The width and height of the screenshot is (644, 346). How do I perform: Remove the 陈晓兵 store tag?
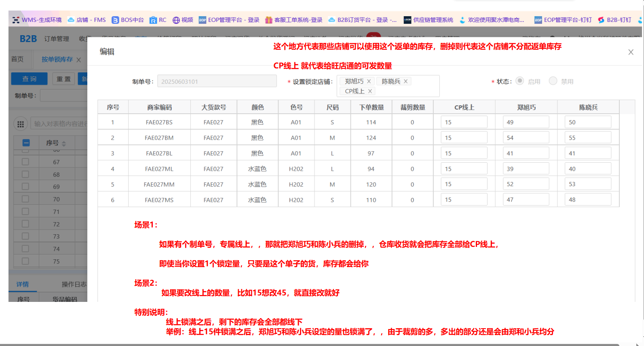405,81
